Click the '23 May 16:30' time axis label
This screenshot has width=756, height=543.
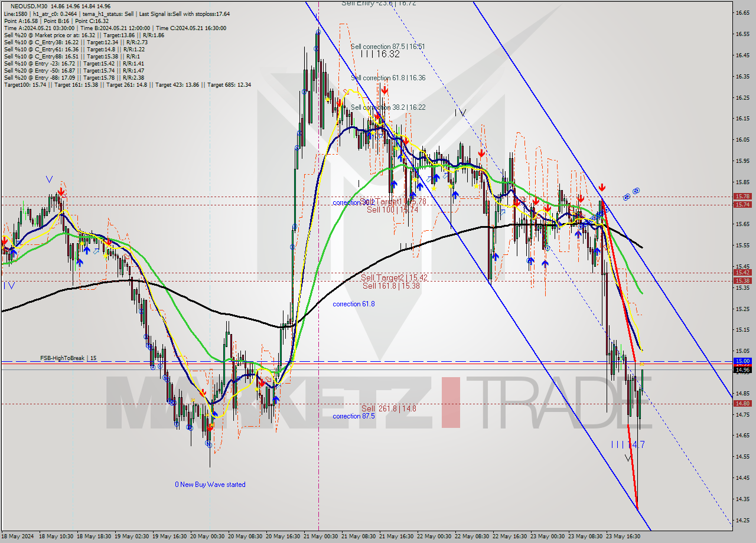623,537
